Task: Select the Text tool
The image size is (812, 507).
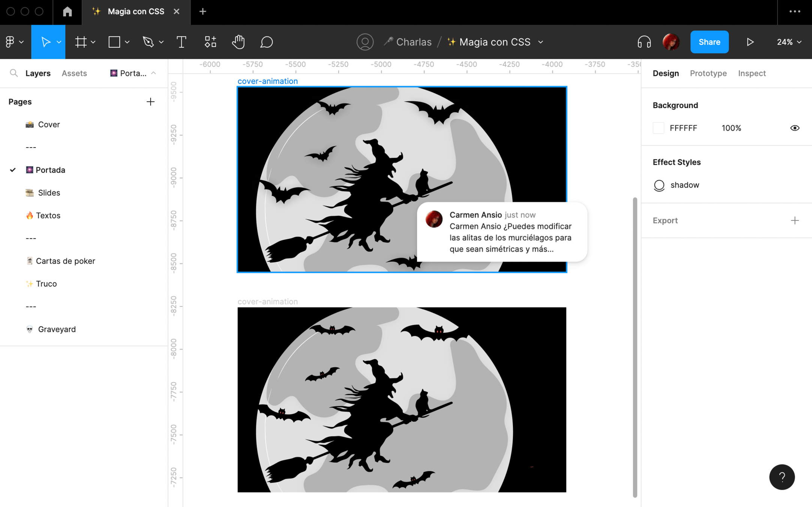Action: (x=181, y=42)
